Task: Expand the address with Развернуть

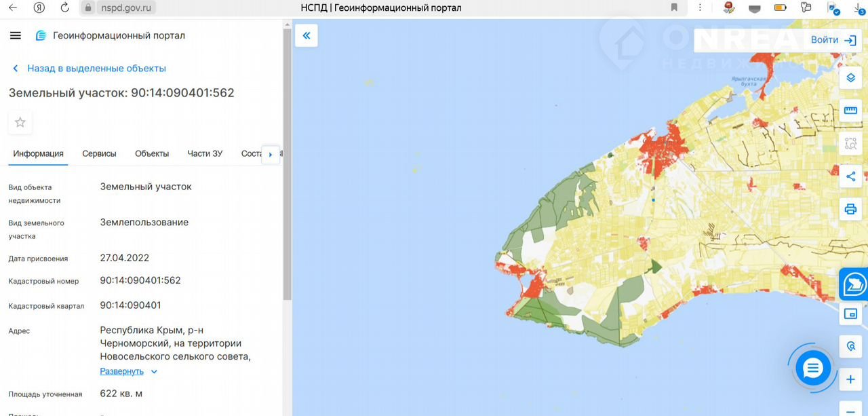Action: click(122, 371)
